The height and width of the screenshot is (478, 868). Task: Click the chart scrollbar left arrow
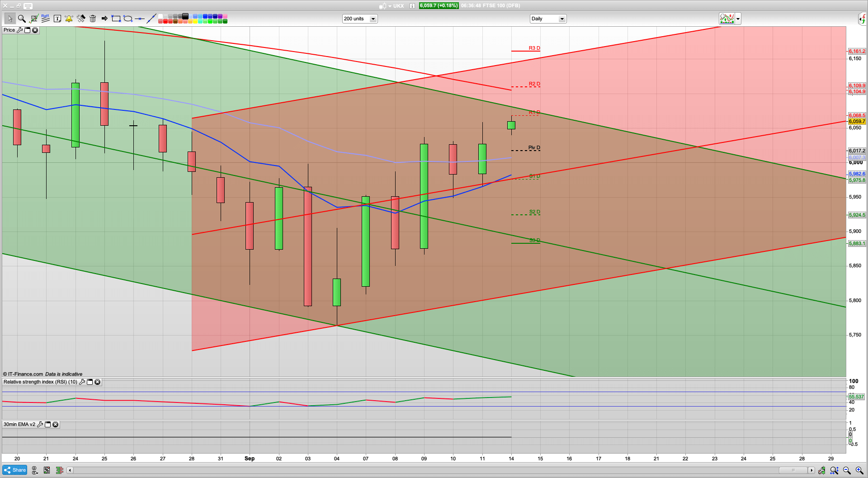point(70,470)
